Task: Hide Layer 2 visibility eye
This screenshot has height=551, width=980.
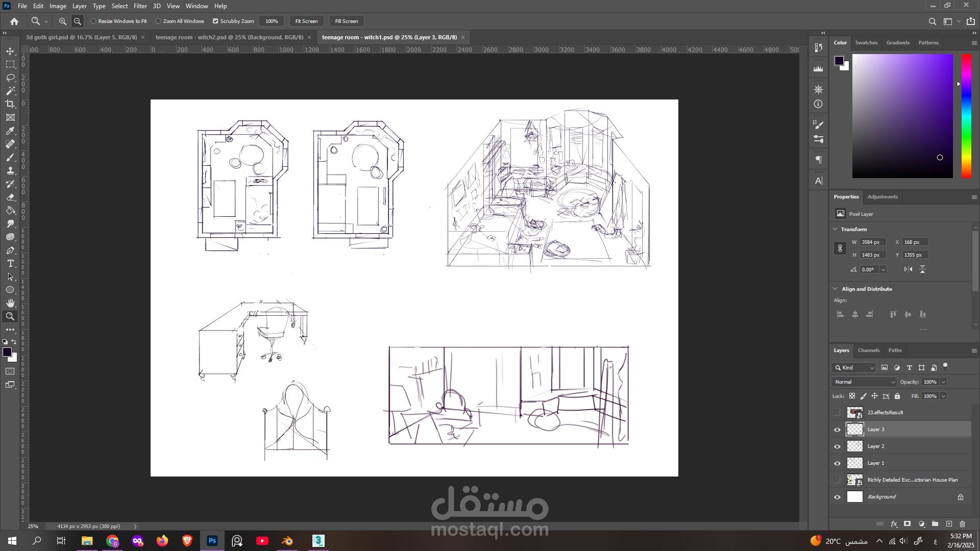Action: click(837, 446)
